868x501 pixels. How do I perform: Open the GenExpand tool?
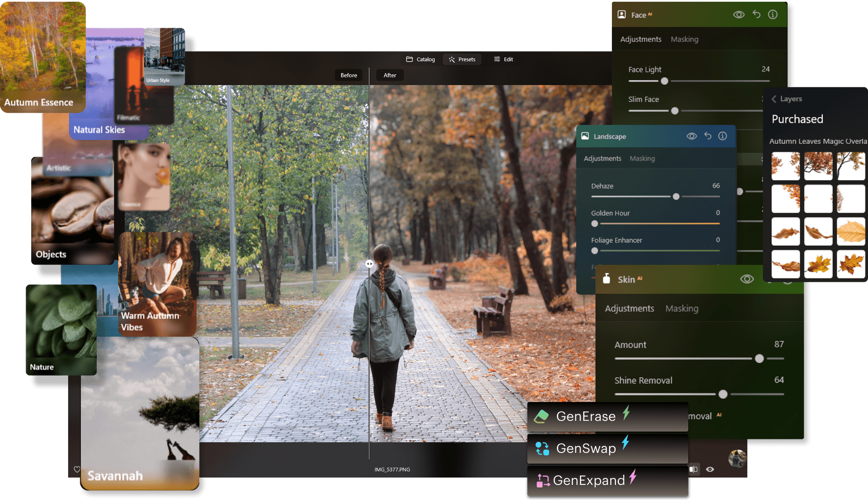point(589,480)
